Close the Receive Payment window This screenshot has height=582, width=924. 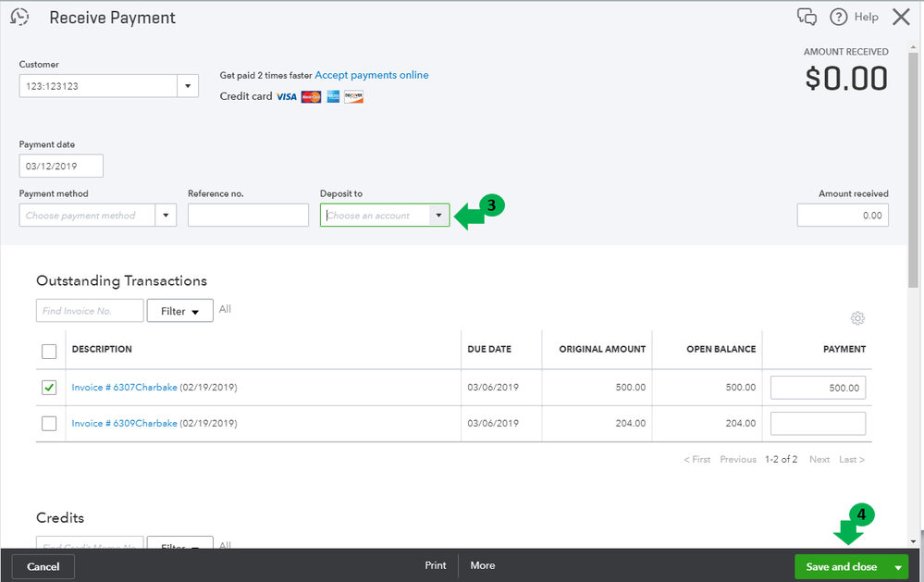coord(901,17)
